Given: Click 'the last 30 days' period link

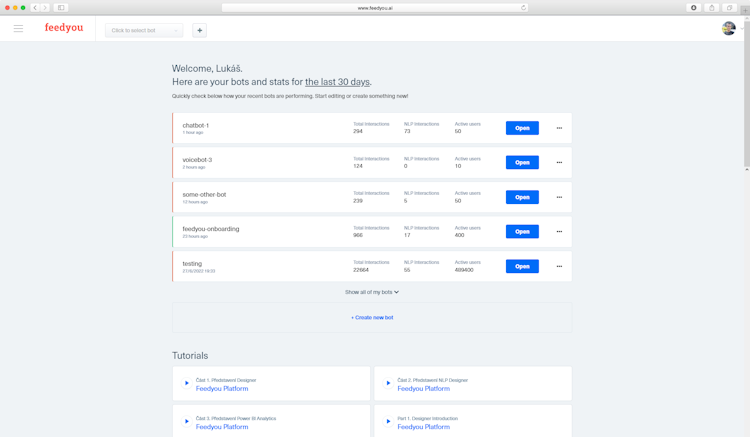Looking at the screenshot, I should pyautogui.click(x=337, y=82).
